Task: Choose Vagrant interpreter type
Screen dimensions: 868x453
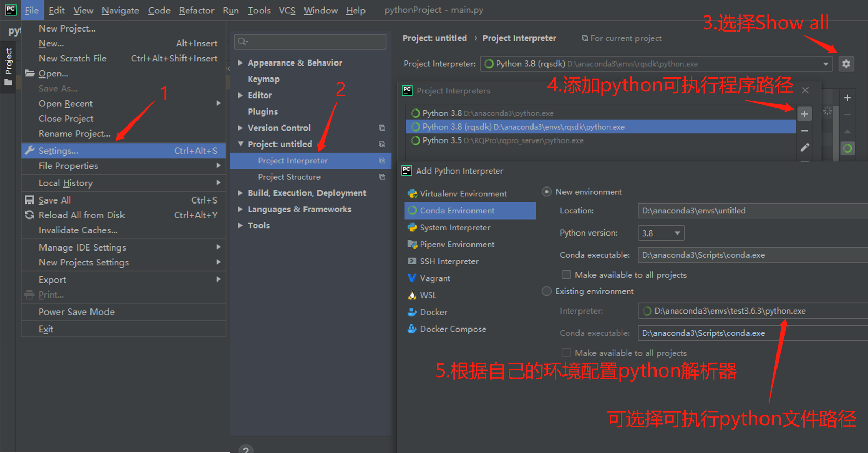Action: coord(434,278)
